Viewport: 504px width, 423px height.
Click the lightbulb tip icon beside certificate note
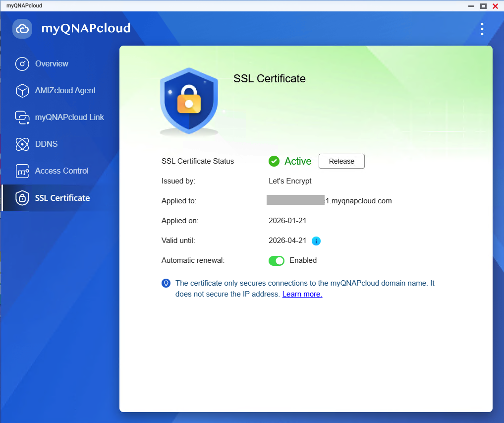167,283
